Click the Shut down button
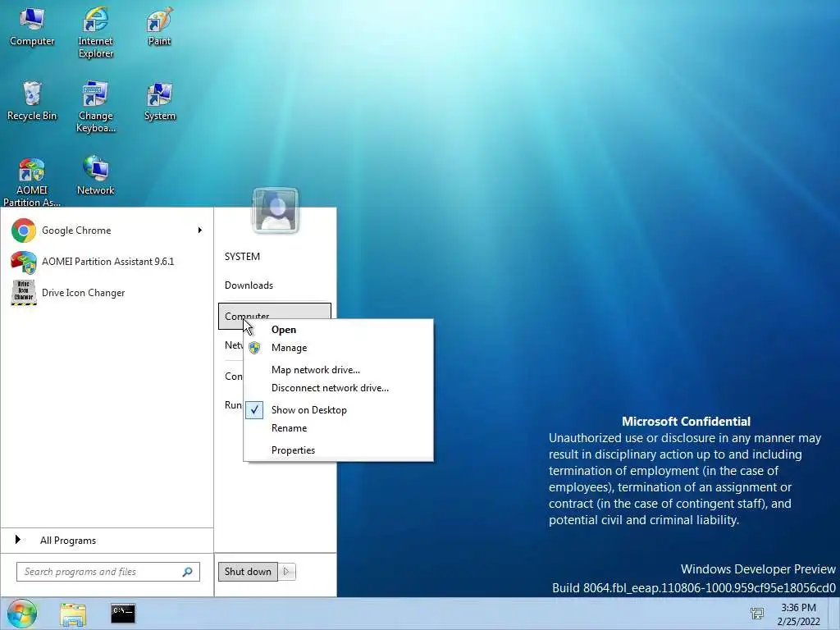 coord(248,572)
